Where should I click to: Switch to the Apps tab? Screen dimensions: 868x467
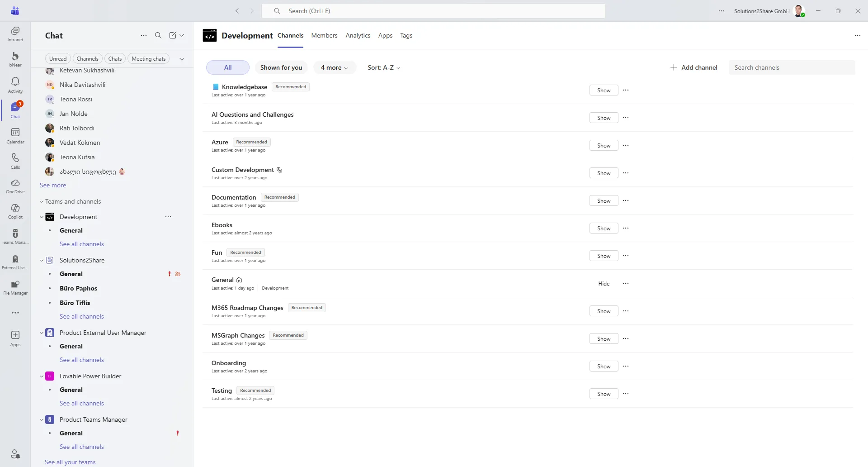[x=385, y=35]
